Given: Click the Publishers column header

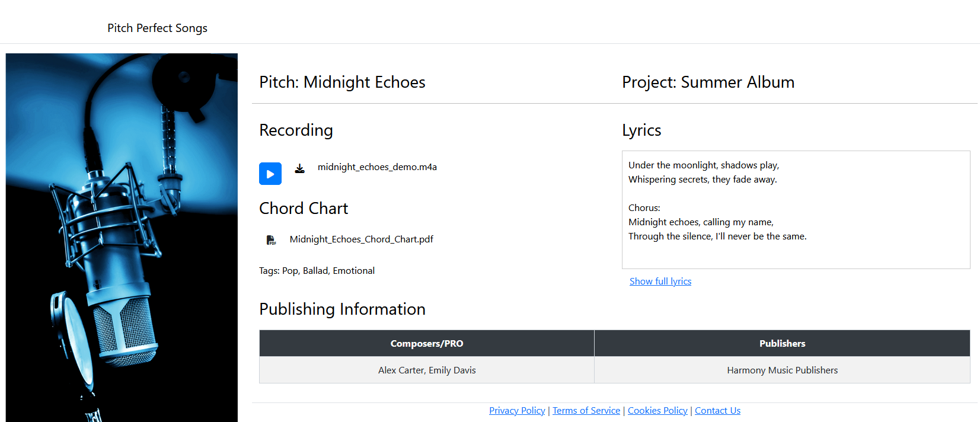Looking at the screenshot, I should (782, 343).
